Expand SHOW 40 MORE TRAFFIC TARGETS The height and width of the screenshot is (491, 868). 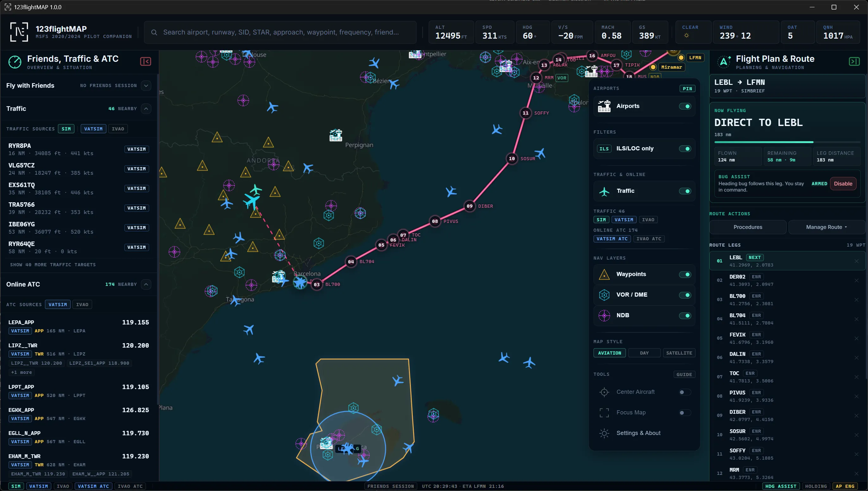click(53, 265)
